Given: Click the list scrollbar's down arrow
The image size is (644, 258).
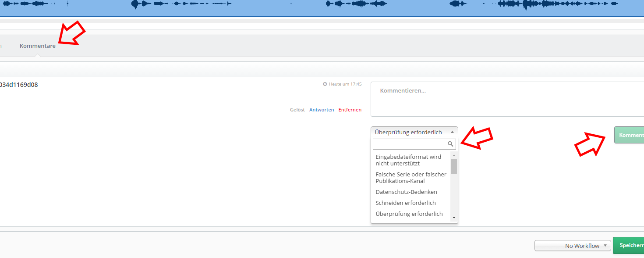Looking at the screenshot, I should 454,217.
